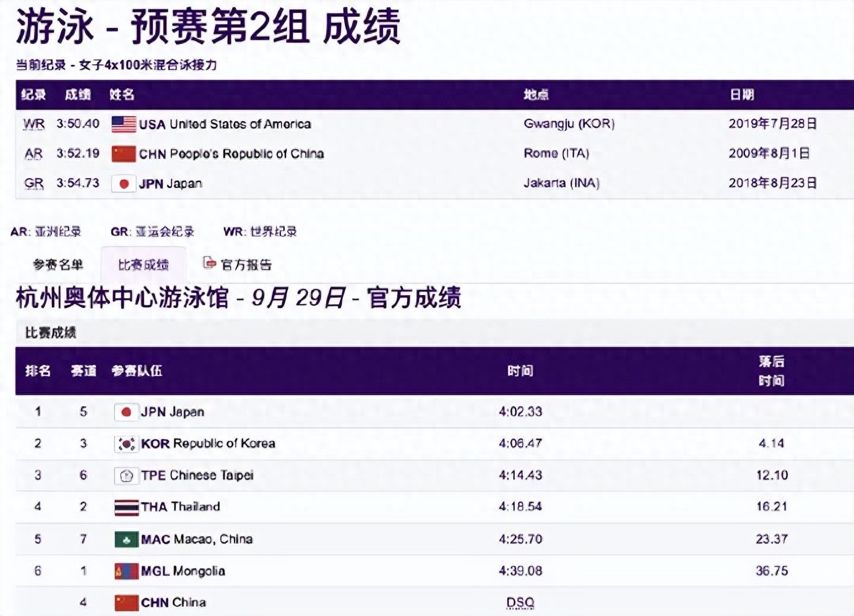The width and height of the screenshot is (854, 616).
Task: Click the Chinese Taipei flag icon
Action: point(126,476)
